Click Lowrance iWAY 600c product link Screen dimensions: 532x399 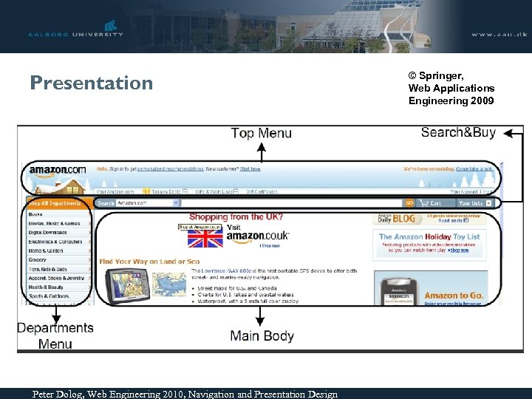click(x=226, y=270)
